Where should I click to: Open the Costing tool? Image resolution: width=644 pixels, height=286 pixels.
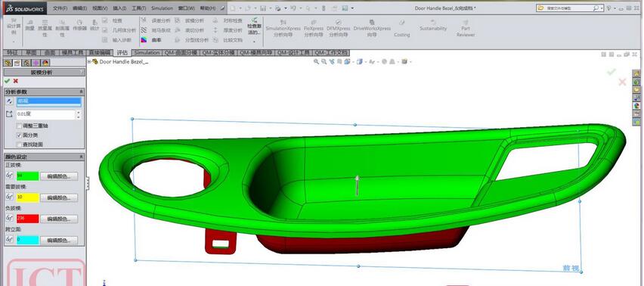(x=401, y=28)
